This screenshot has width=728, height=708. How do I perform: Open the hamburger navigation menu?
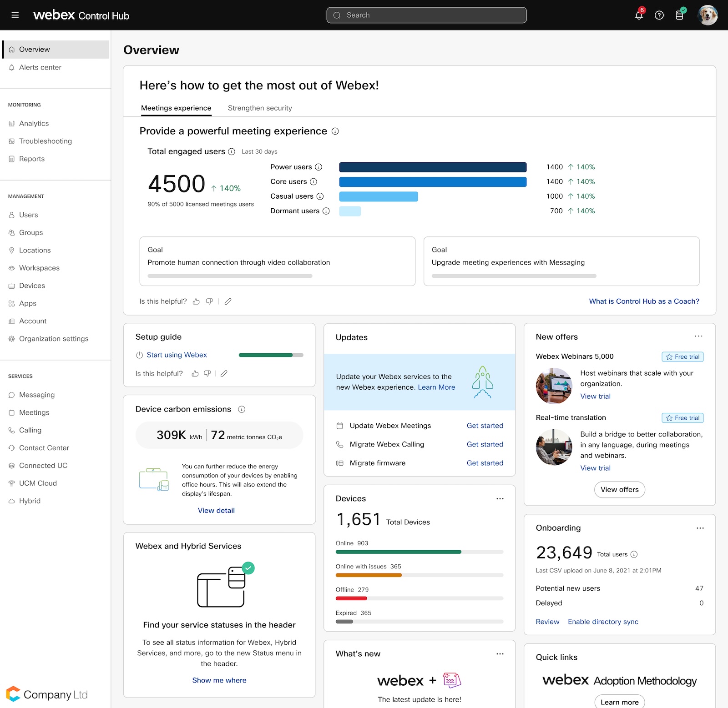pos(15,15)
